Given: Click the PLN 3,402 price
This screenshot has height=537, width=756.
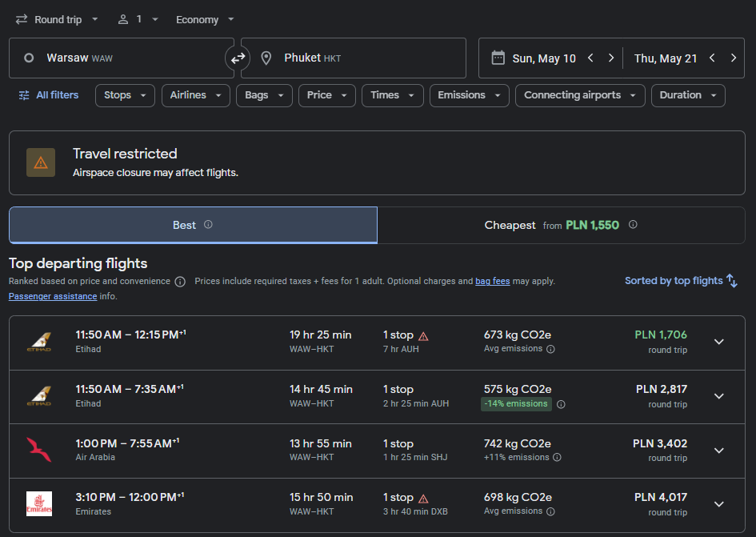Looking at the screenshot, I should [659, 443].
